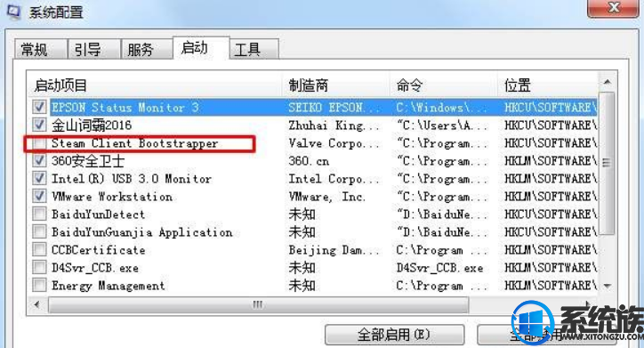Uncheck the 360安全卫士 startup checkbox
This screenshot has height=348, width=644.
point(39,160)
